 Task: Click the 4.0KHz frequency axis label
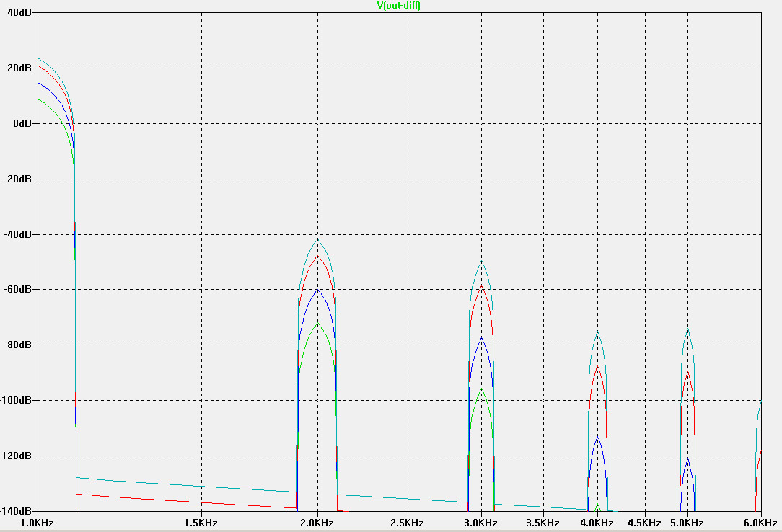(597, 523)
